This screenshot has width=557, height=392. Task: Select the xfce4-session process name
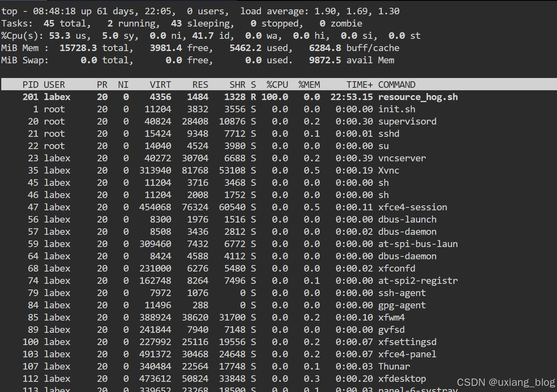coord(413,207)
